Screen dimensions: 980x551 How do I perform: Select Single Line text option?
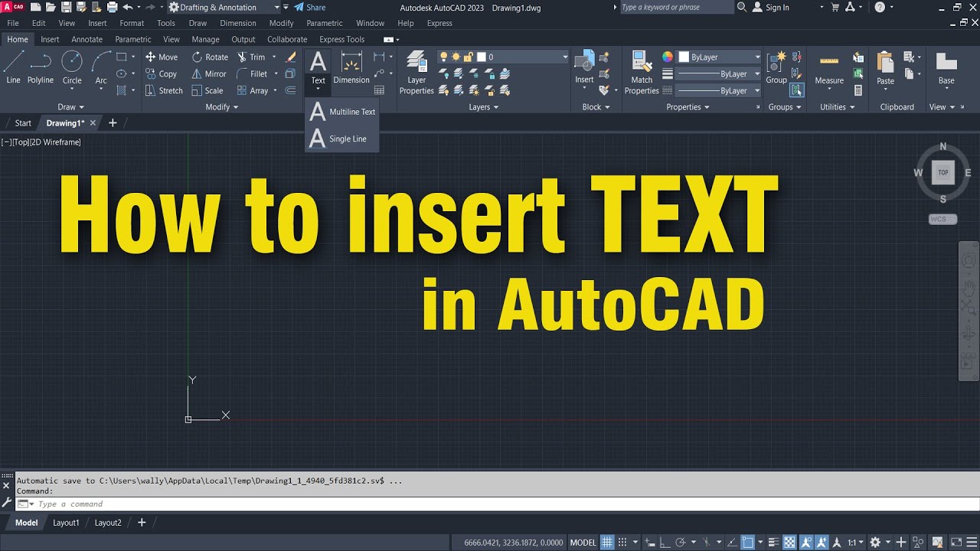tap(338, 139)
